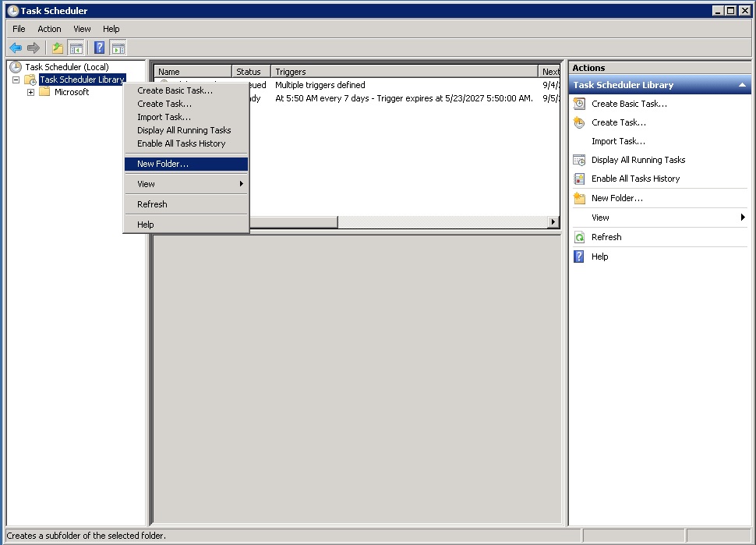Select Task Scheduler (Local) tree root
Viewport: 756px width, 545px height.
(67, 67)
